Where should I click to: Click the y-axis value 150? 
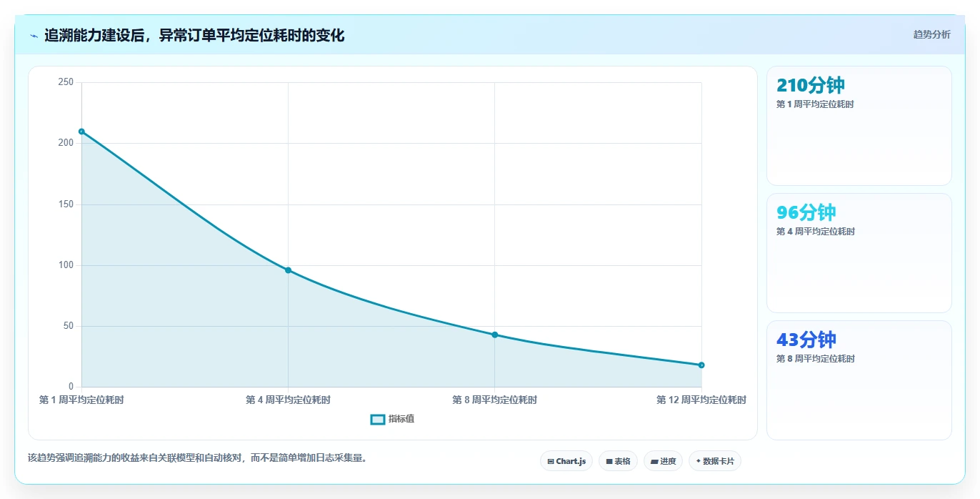(x=66, y=204)
